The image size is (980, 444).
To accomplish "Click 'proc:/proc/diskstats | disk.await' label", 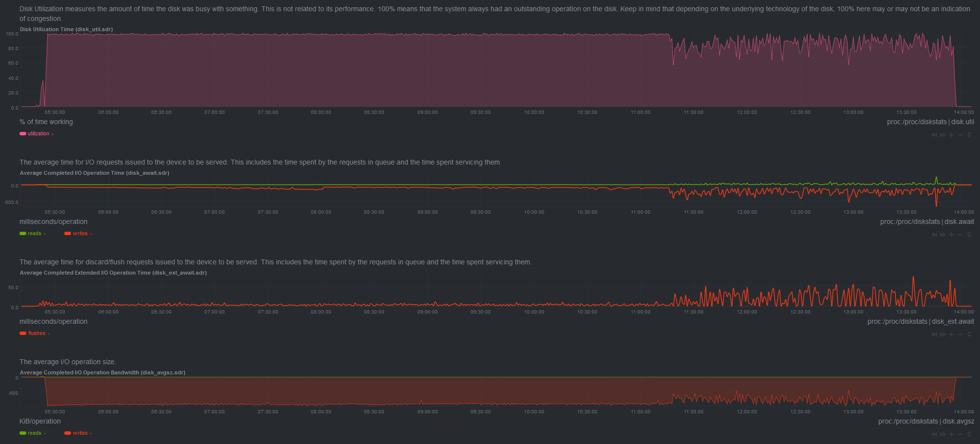I will coord(927,222).
